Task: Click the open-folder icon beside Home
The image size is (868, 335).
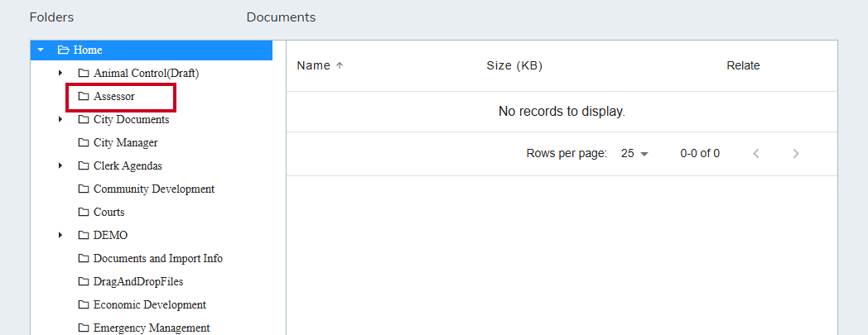Action: coord(64,50)
